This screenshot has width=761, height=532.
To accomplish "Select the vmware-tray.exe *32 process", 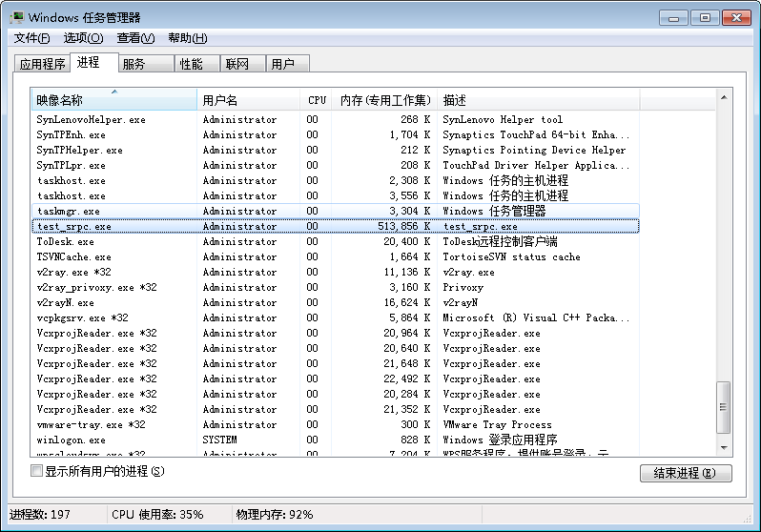I will pos(336,424).
